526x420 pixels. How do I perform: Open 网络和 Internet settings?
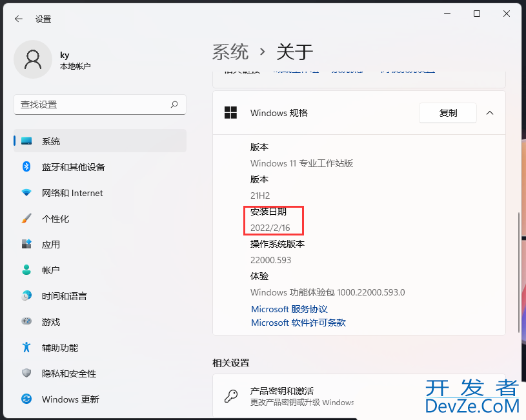(x=100, y=192)
